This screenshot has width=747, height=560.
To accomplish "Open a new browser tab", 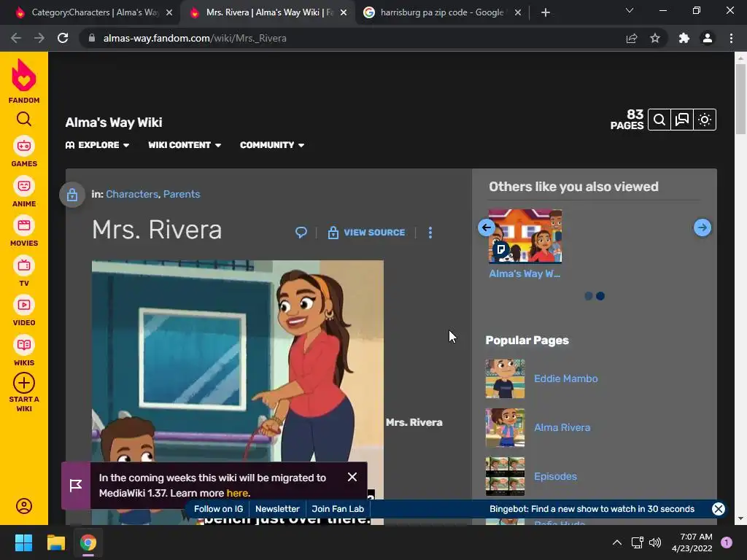I will click(546, 12).
